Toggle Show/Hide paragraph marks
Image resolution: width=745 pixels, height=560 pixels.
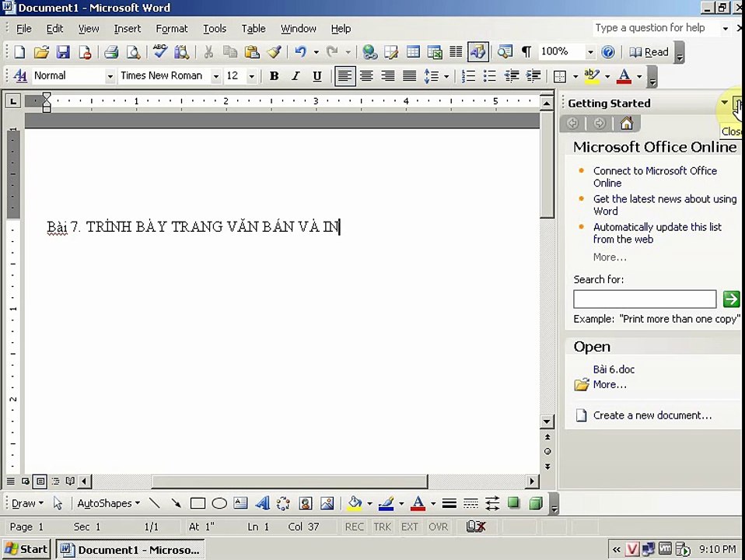tap(526, 52)
